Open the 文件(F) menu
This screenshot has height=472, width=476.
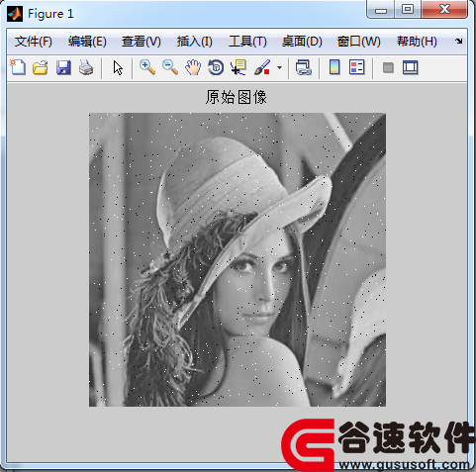coord(34,42)
